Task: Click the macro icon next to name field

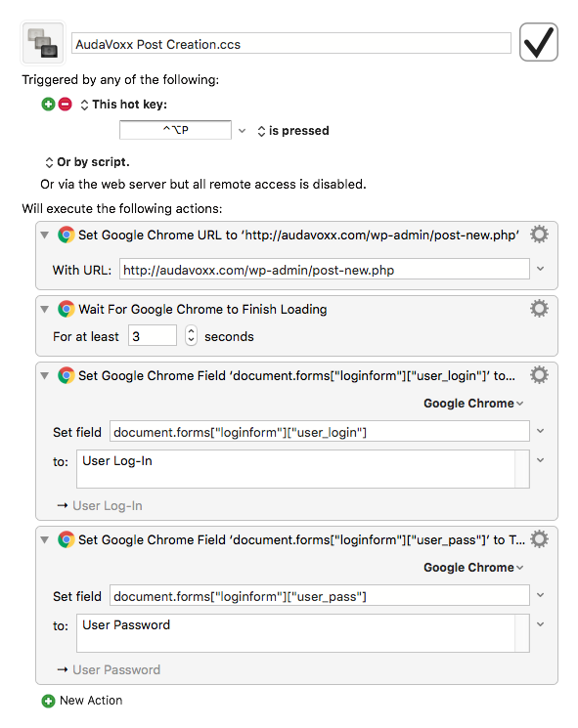Action: click(43, 43)
